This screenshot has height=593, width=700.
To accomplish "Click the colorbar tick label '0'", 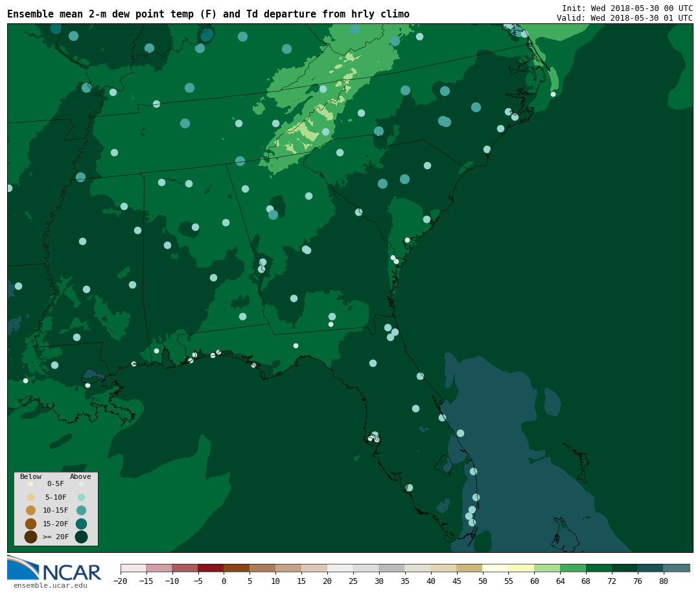I will point(224,581).
